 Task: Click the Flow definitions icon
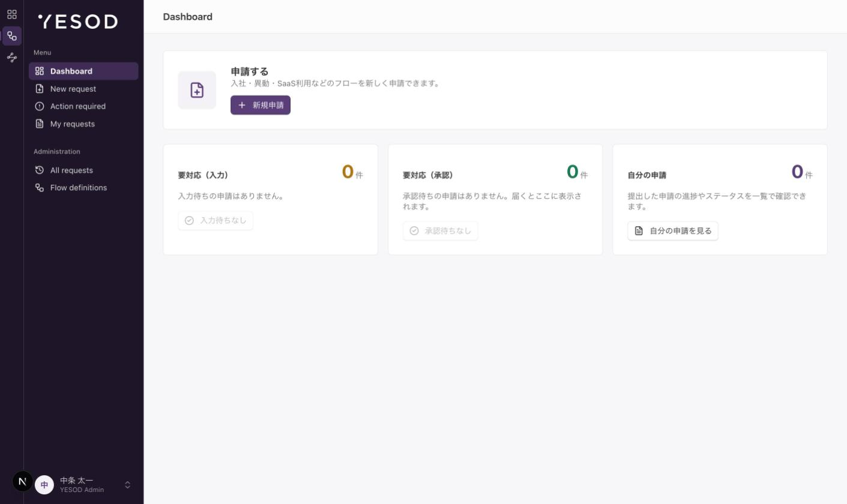click(40, 187)
